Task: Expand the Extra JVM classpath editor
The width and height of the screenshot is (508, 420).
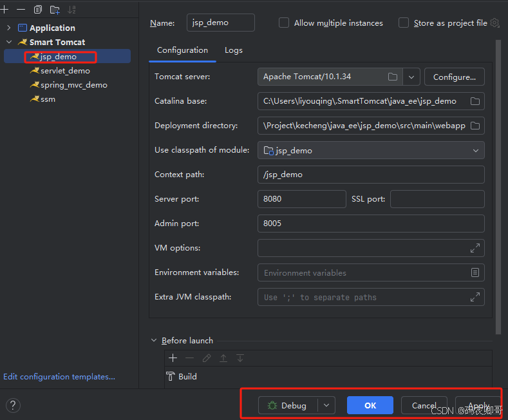Action: pyautogui.click(x=475, y=297)
